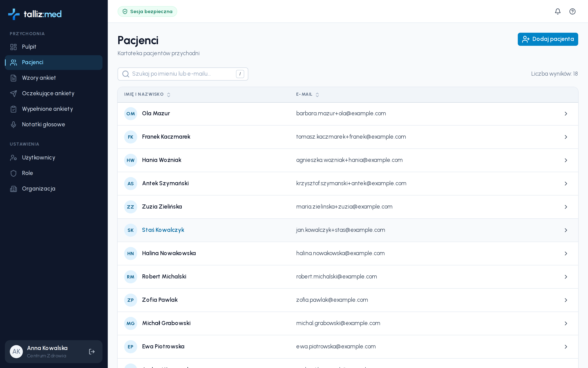Viewport: 588px width, 368px height.
Task: Open Michał Grabowski row chevron
Action: click(566, 323)
